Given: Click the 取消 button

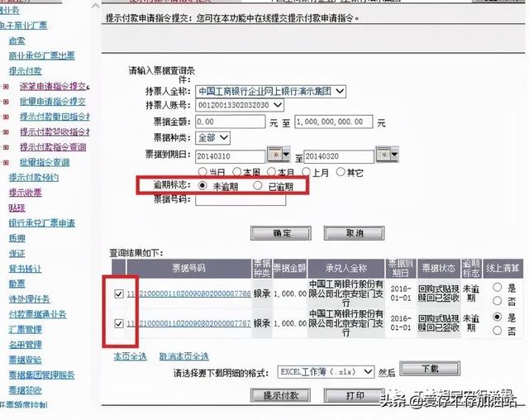Looking at the screenshot, I should (x=355, y=233).
